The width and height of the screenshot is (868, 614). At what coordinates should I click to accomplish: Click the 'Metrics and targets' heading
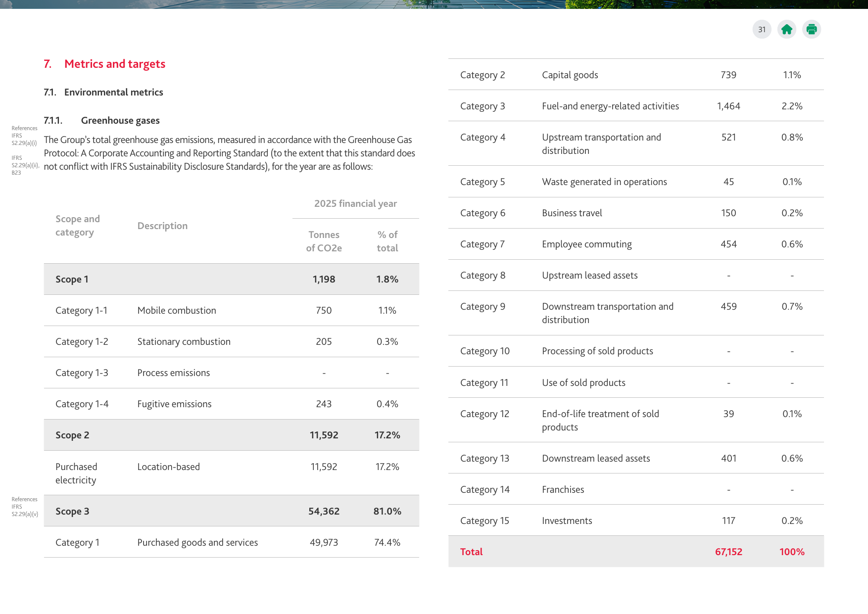(x=115, y=64)
